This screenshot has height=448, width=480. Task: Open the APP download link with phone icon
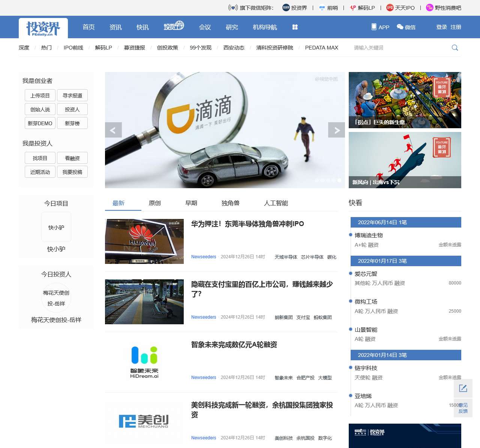pyautogui.click(x=380, y=27)
